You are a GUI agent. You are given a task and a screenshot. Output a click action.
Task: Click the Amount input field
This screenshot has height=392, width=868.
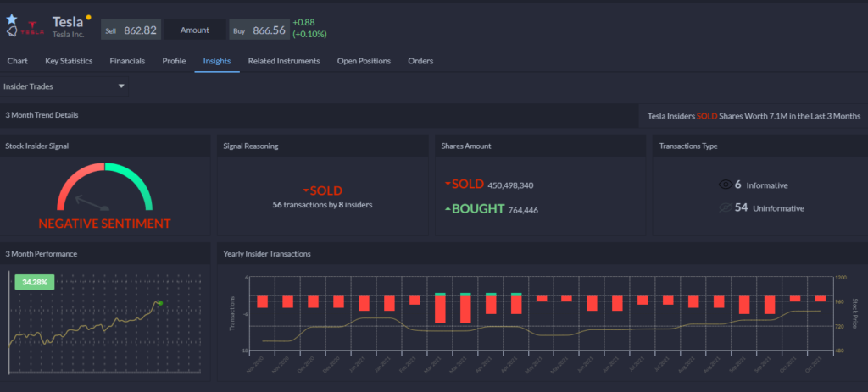click(x=196, y=30)
